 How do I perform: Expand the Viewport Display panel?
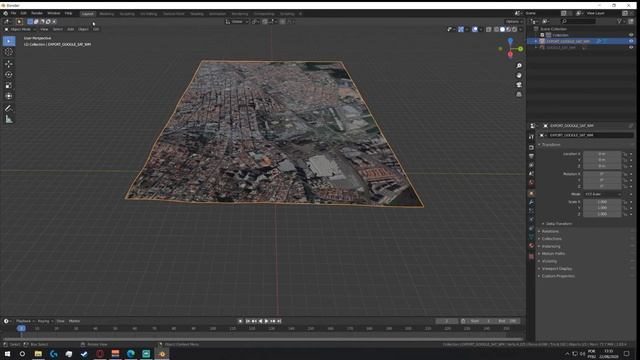point(556,269)
